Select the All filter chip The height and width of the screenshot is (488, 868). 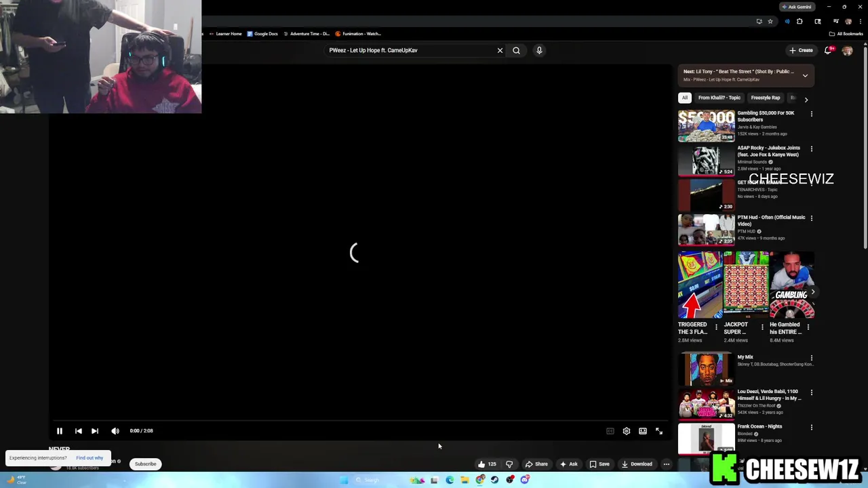click(685, 98)
